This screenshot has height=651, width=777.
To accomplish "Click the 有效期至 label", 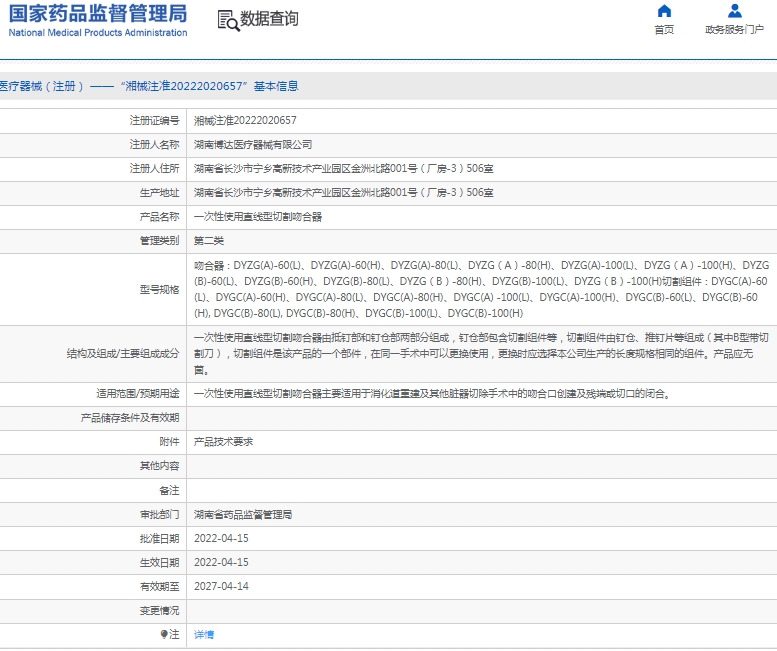I will click(159, 586).
